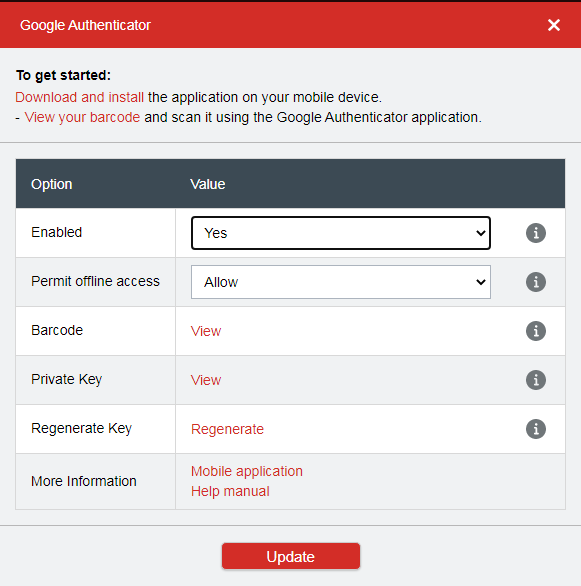Click the chevron on the Yes dropdown
The width and height of the screenshot is (581, 586).
pyautogui.click(x=481, y=233)
